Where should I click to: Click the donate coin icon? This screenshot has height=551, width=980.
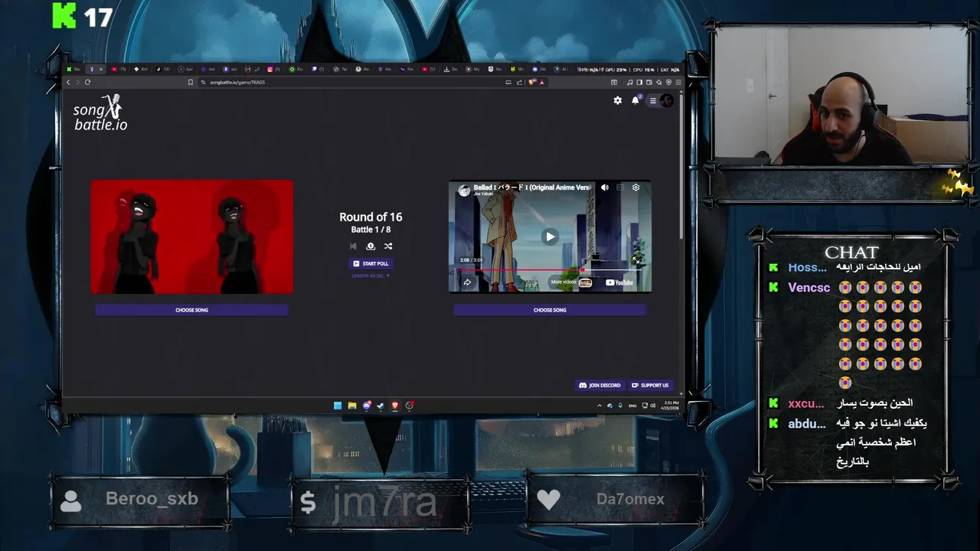371,246
